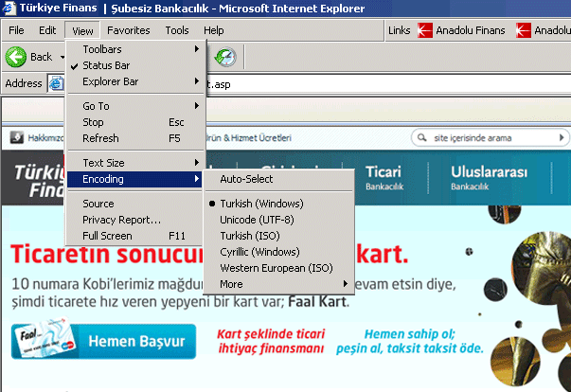
Task: Click the arrow button in the site search box
Action: (562, 137)
